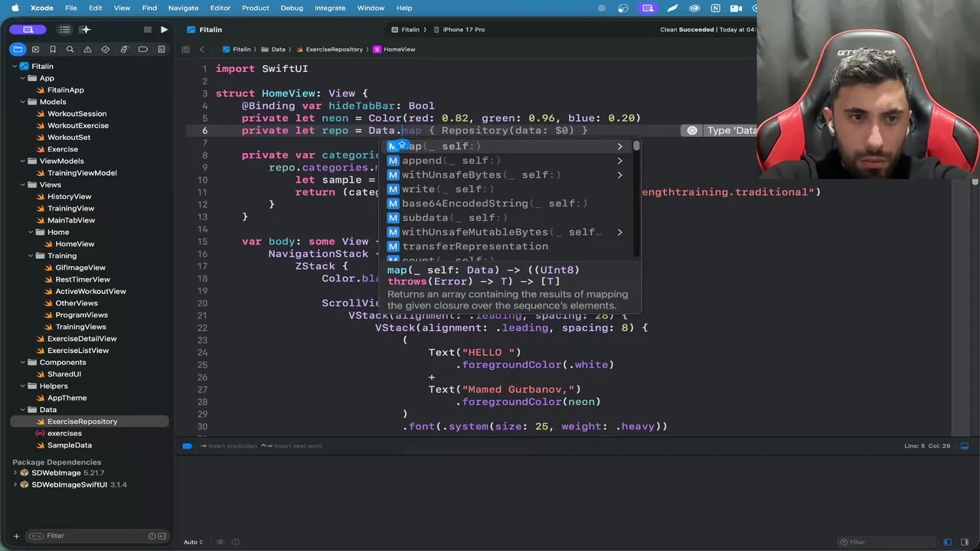The height and width of the screenshot is (551, 980).
Task: Click the source-control status filter icon
Action: [x=162, y=536]
